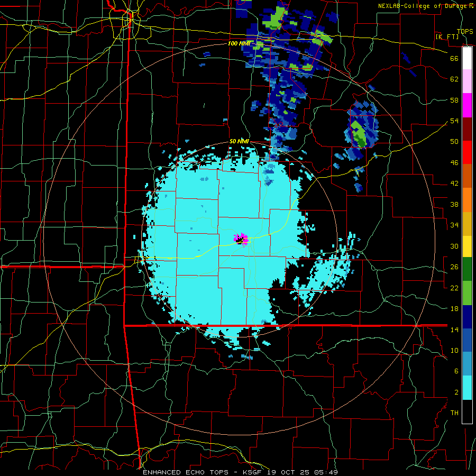Select the light blue legend swatch
476x476 pixels.
tap(467, 364)
